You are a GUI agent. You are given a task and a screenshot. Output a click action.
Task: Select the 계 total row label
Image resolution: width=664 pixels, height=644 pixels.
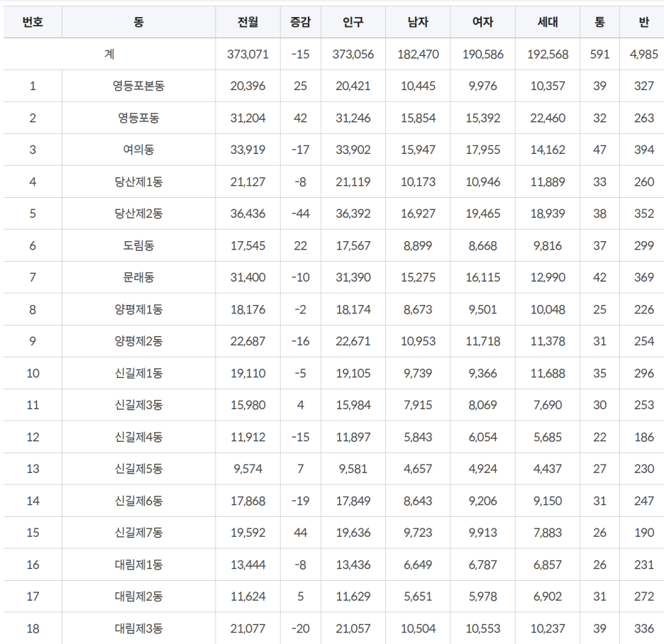[109, 54]
